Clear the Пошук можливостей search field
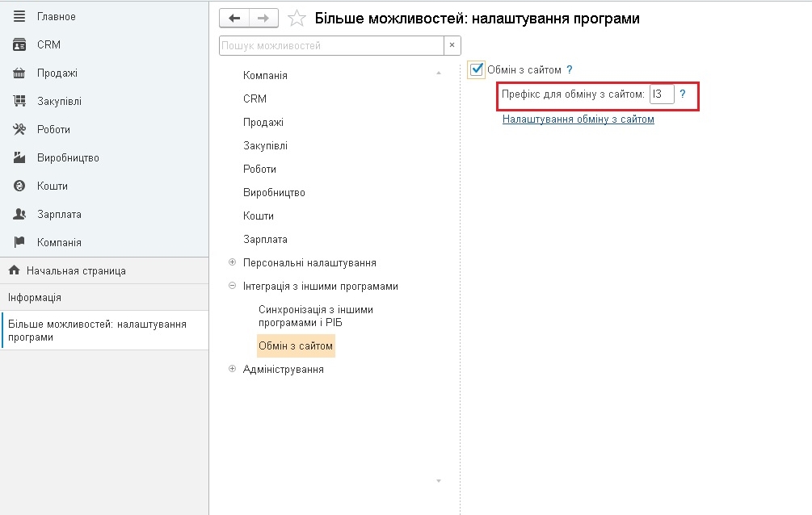 point(452,45)
